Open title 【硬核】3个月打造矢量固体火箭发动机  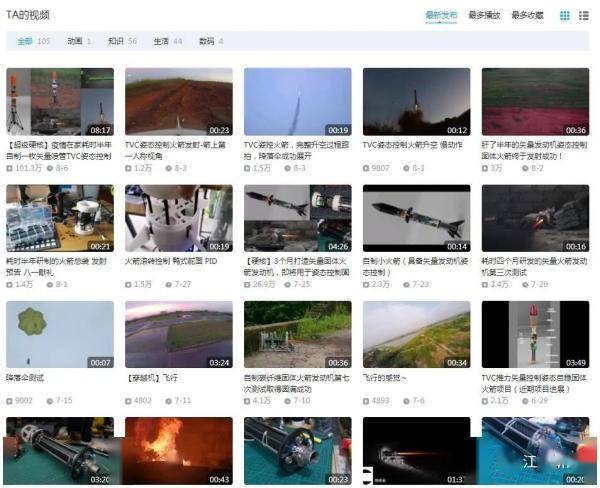tap(297, 267)
